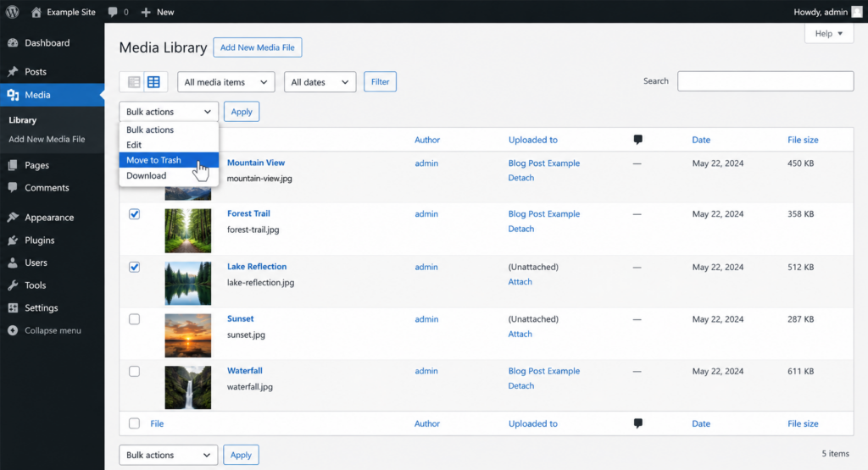Screen dimensions: 868x470
Task: Toggle the select-all checkbox in the footer
Action: pyautogui.click(x=134, y=423)
